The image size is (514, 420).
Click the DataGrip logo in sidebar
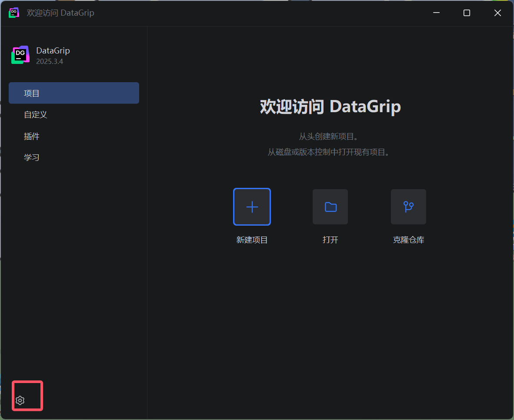click(x=20, y=55)
